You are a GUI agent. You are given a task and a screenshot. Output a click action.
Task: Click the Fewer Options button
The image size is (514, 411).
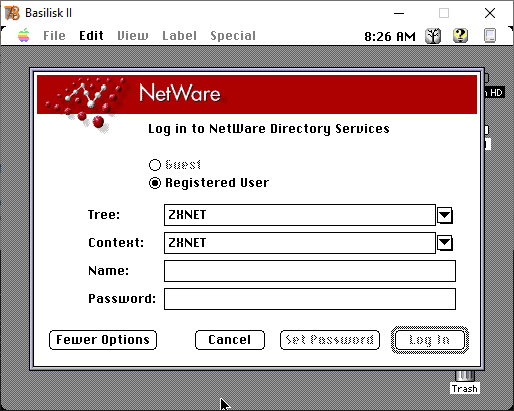103,340
